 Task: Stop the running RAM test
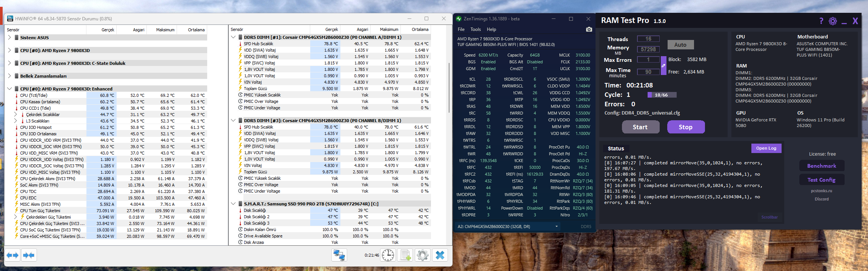686,127
